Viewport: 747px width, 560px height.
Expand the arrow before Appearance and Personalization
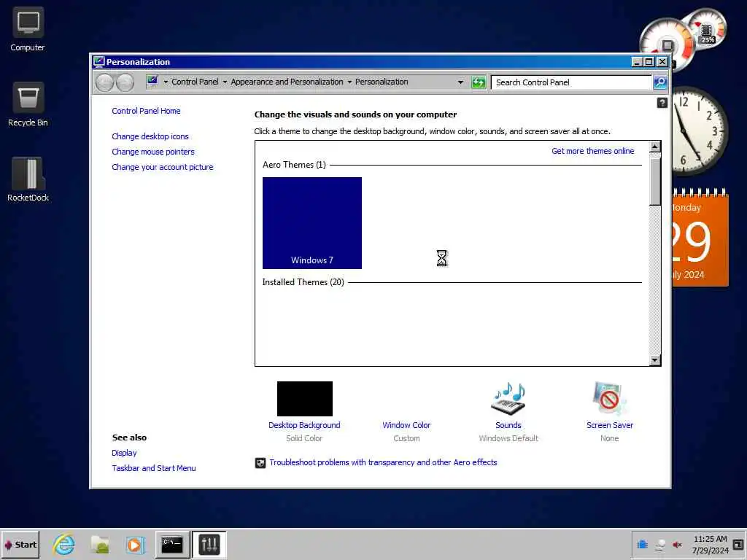225,82
